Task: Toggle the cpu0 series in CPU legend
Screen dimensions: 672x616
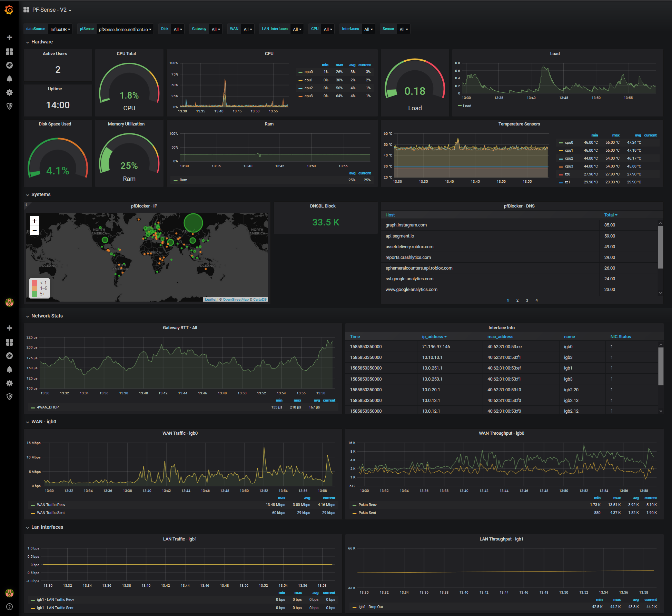Action: [308, 72]
